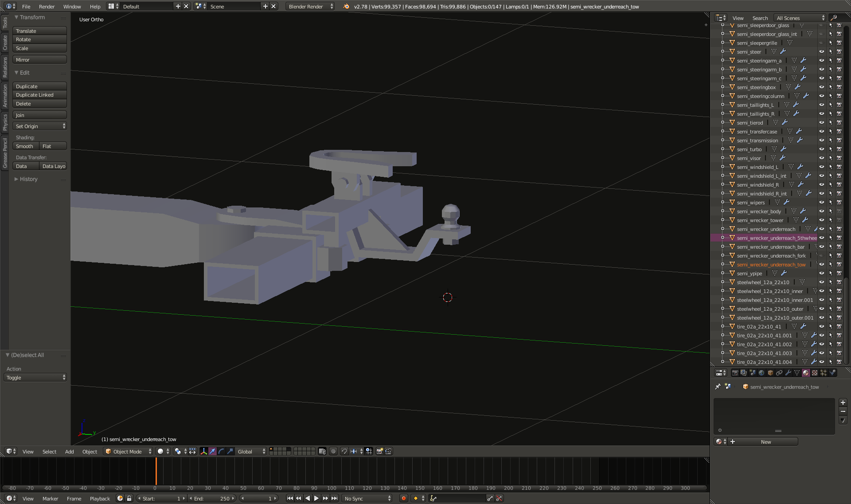Open the Physics properties tab

click(832, 373)
